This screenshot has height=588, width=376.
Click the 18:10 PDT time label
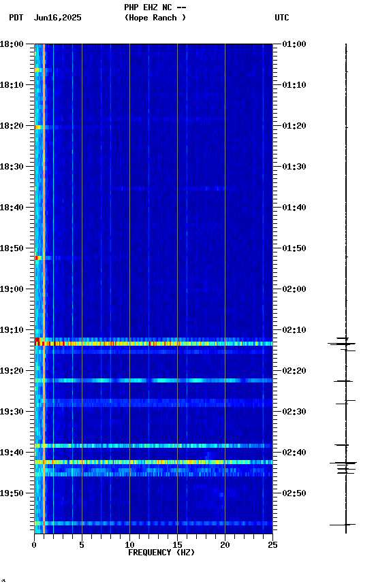12,85
